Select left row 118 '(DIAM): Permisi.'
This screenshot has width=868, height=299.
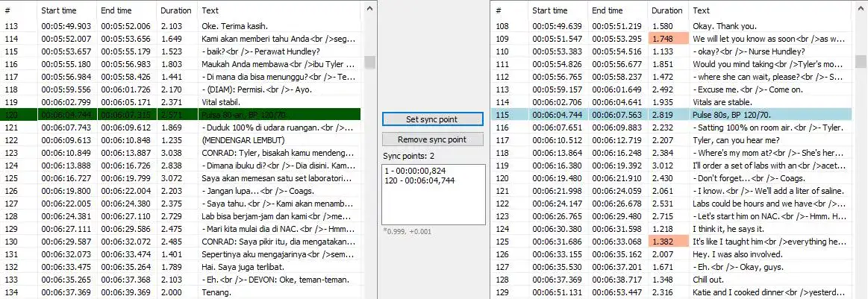[x=181, y=89]
